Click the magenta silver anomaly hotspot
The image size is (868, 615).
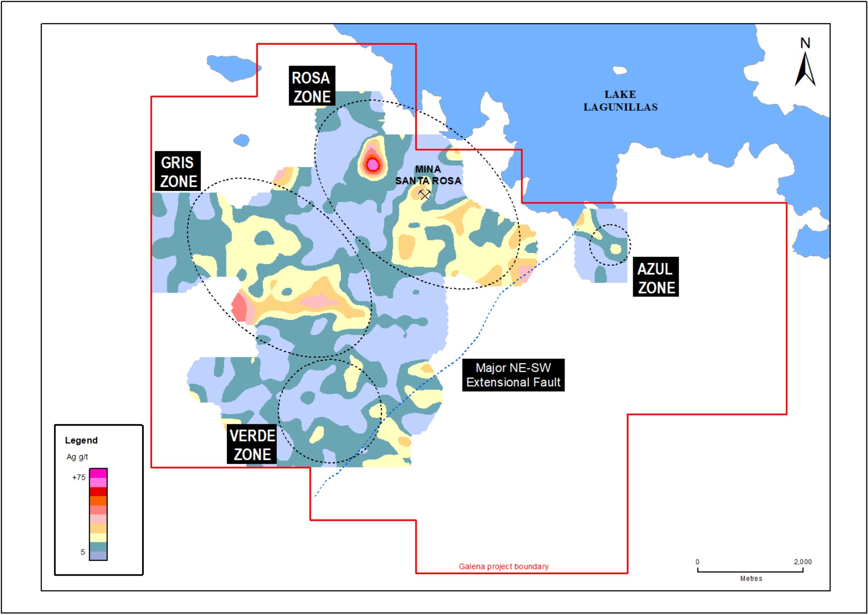coord(373,165)
